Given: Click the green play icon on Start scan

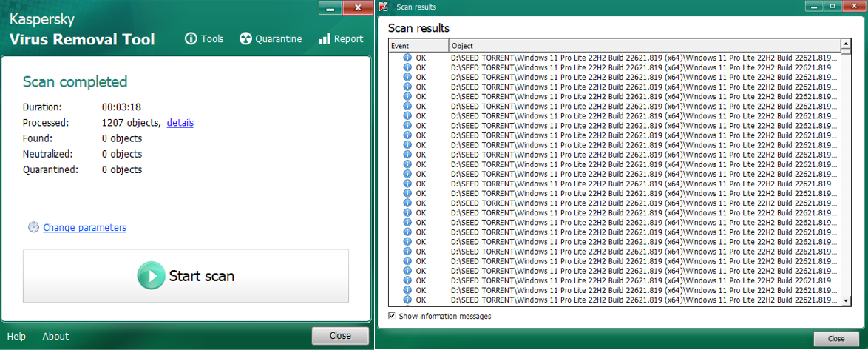Looking at the screenshot, I should [151, 275].
